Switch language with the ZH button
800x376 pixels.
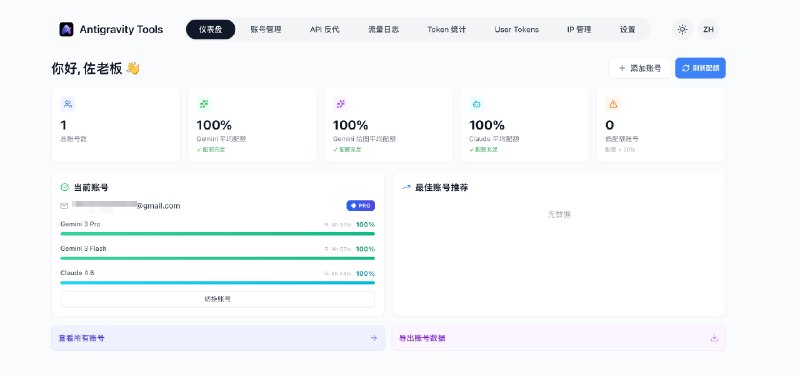(x=708, y=30)
